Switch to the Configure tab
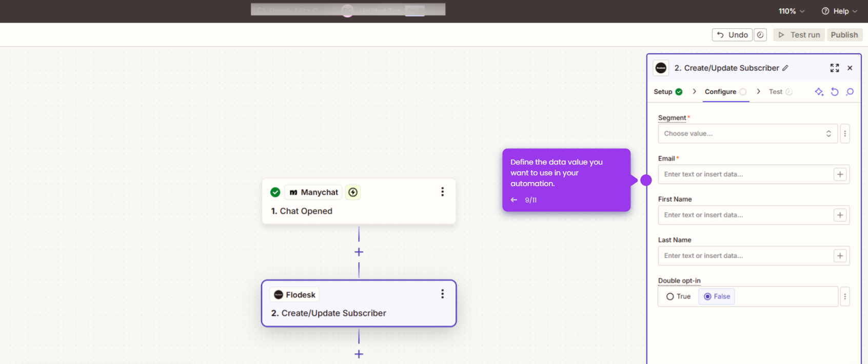This screenshot has height=364, width=868. pyautogui.click(x=725, y=92)
